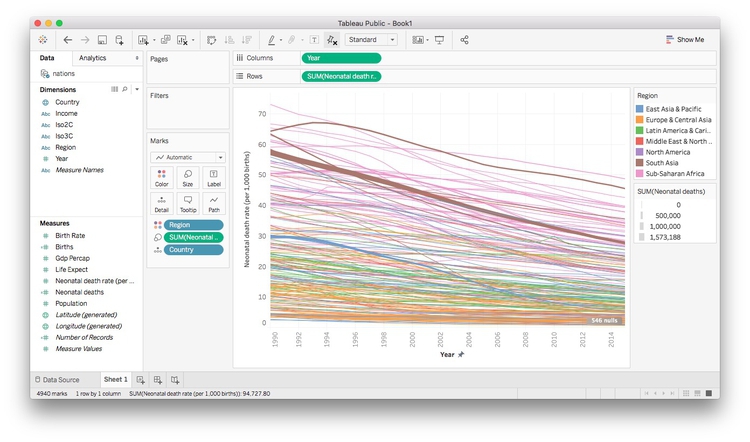Open the Show Me panel
The width and height of the screenshot is (750, 442).
click(685, 40)
